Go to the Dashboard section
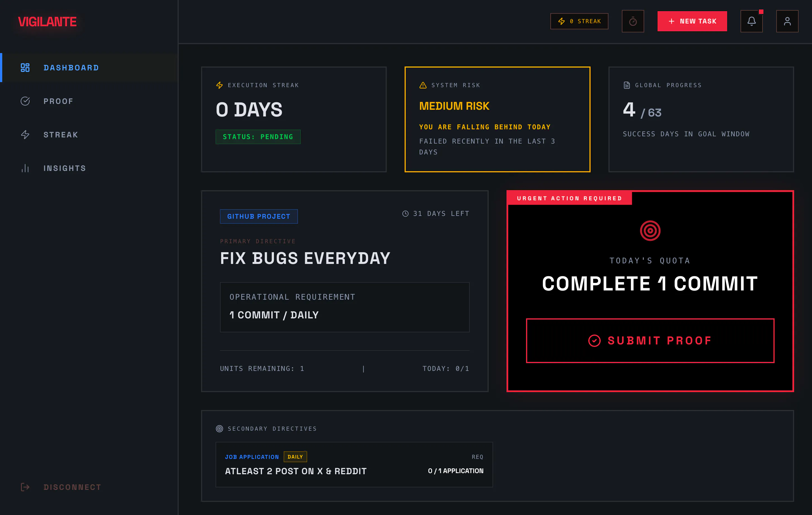This screenshot has height=515, width=812. pos(89,68)
